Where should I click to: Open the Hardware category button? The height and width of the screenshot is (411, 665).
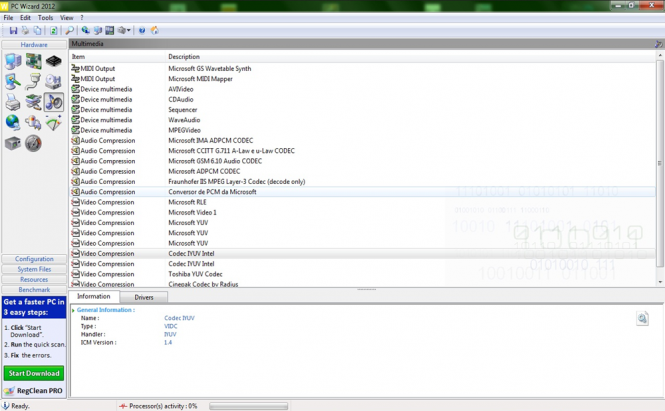[34, 45]
